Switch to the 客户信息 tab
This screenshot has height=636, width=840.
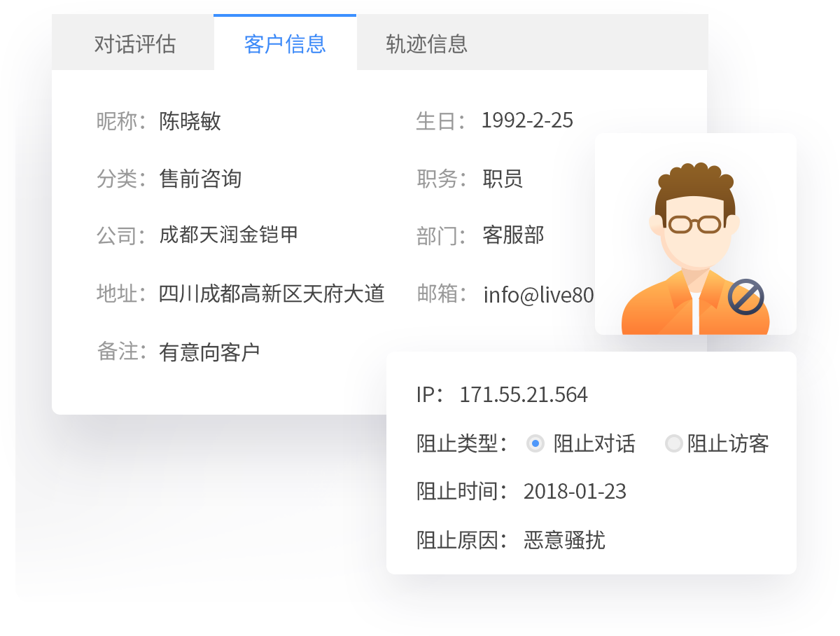coord(284,42)
